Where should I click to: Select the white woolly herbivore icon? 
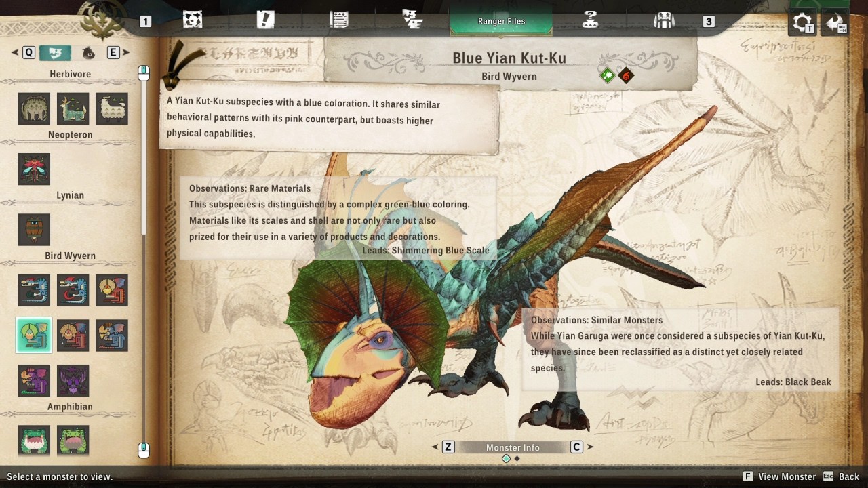[112, 108]
